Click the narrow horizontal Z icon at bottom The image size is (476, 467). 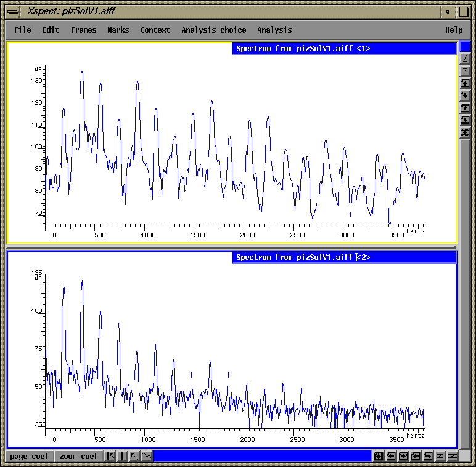pos(440,456)
